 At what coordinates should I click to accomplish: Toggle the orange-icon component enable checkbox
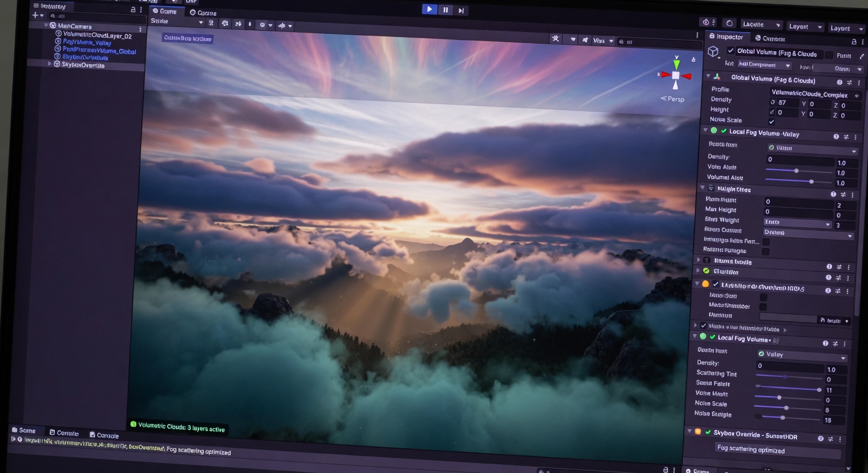[716, 284]
